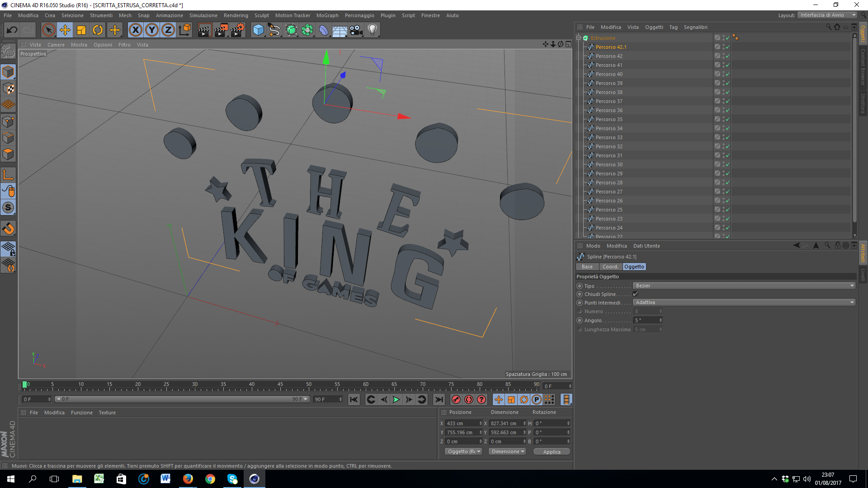Screen dimensions: 868x488
Task: Open the Tipo Bezier dropdown
Action: point(744,286)
